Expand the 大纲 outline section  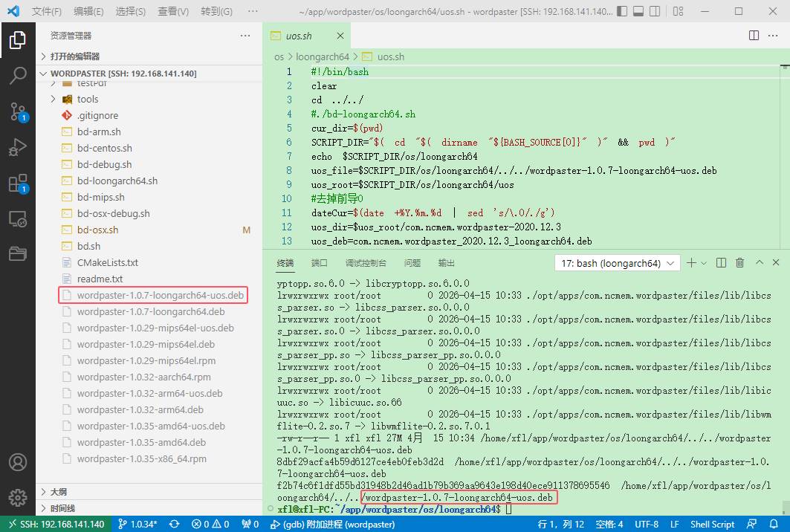point(59,492)
